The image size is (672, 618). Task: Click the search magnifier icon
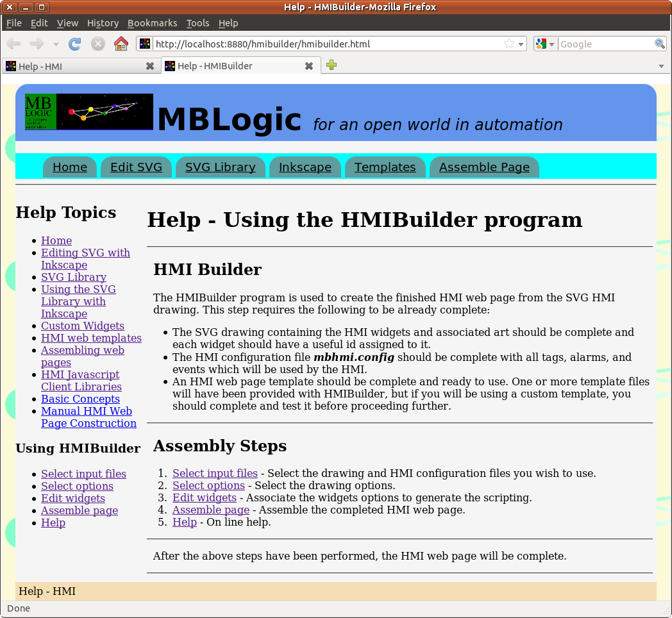pos(660,44)
